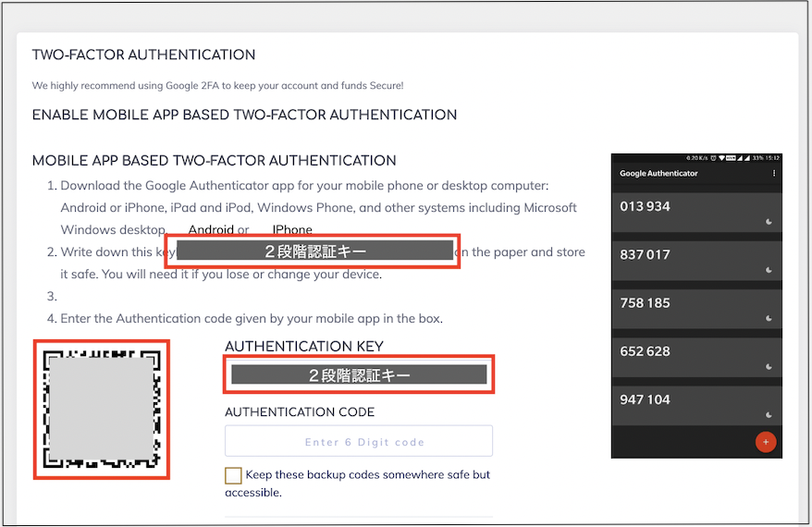The width and height of the screenshot is (812, 527).
Task: Click the red plus button in Google Authenticator
Action: (x=766, y=442)
